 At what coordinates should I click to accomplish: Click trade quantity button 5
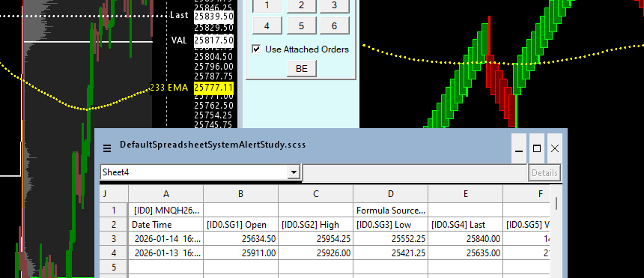(302, 26)
